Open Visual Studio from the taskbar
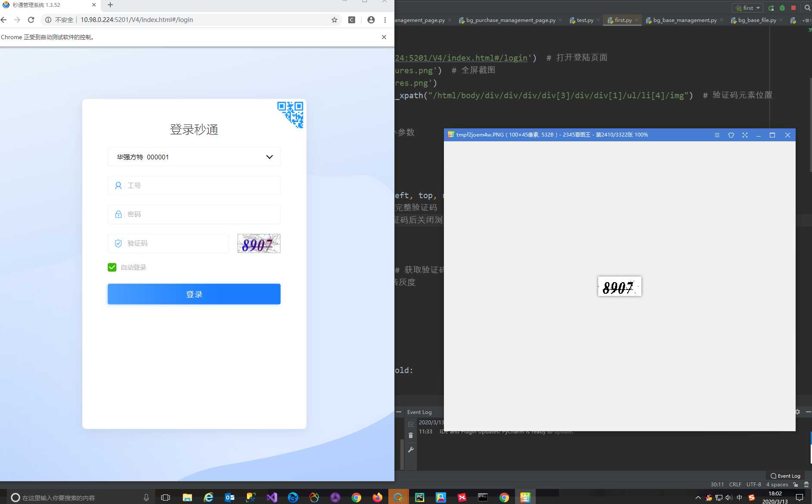Image resolution: width=812 pixels, height=504 pixels. [272, 498]
